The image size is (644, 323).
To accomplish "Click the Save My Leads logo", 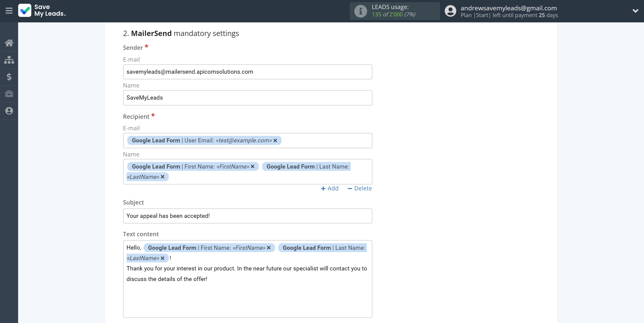I will pyautogui.click(x=42, y=11).
